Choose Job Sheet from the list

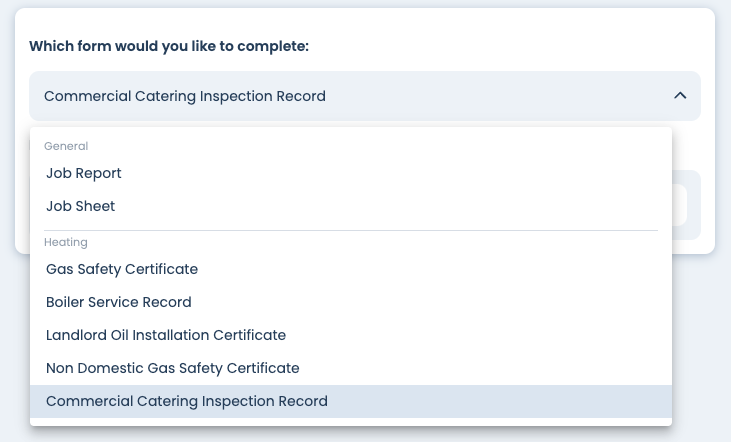[81, 206]
